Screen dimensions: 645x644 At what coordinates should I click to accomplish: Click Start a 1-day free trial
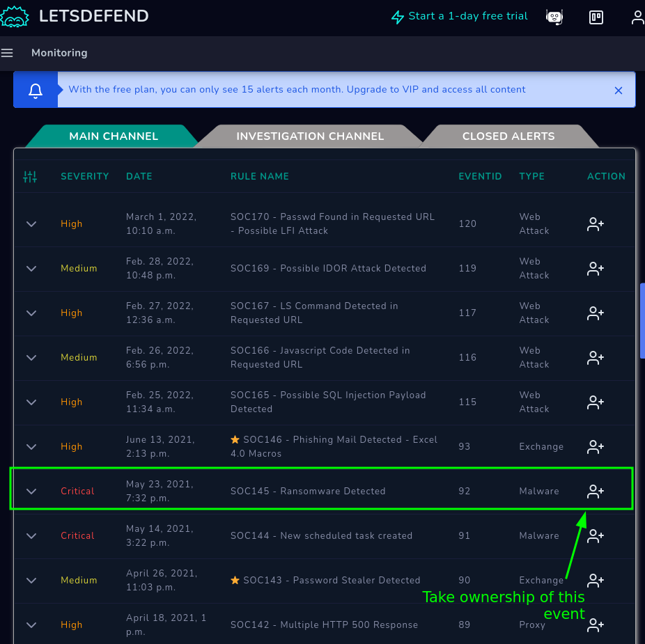pyautogui.click(x=460, y=17)
